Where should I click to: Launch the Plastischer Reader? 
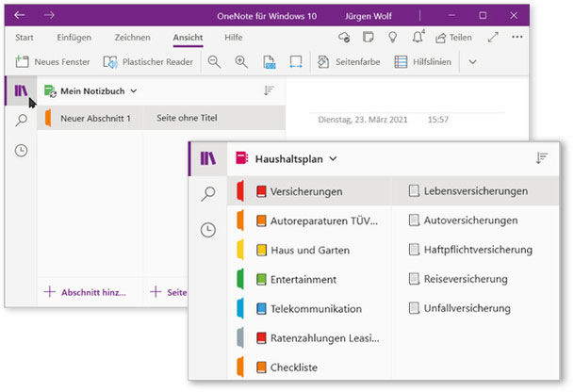tap(148, 62)
